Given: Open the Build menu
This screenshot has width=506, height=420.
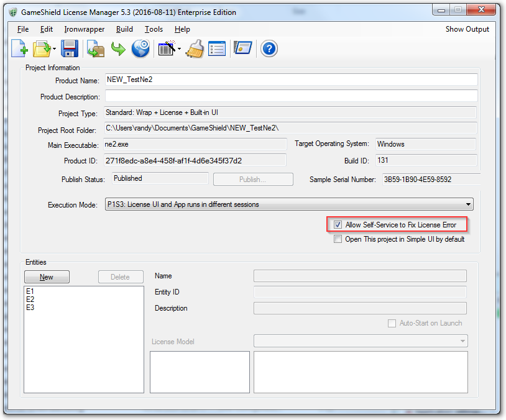Looking at the screenshot, I should coord(124,29).
